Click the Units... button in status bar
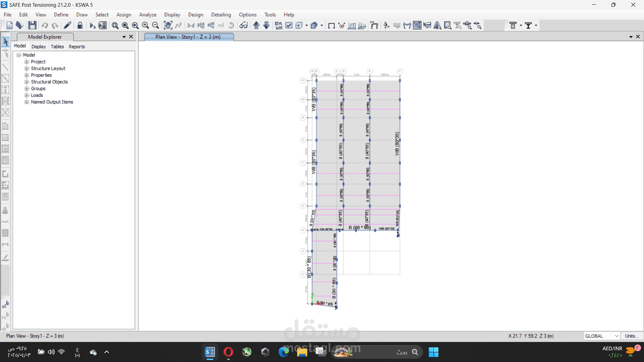 coord(632,336)
